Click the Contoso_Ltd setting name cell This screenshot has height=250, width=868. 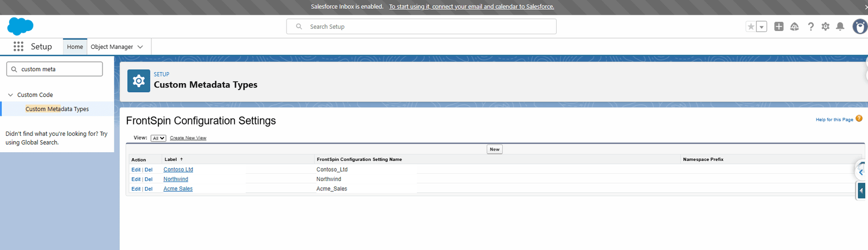[332, 170]
